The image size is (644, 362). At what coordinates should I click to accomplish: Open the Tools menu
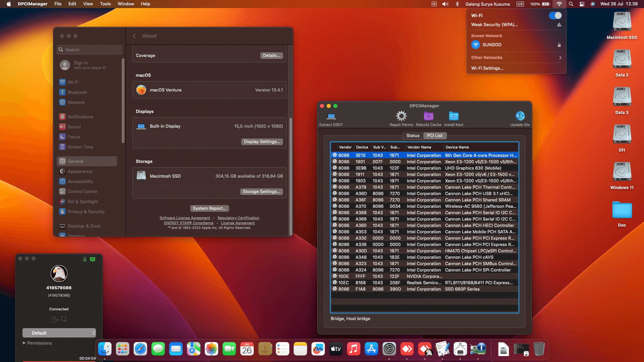coord(105,4)
